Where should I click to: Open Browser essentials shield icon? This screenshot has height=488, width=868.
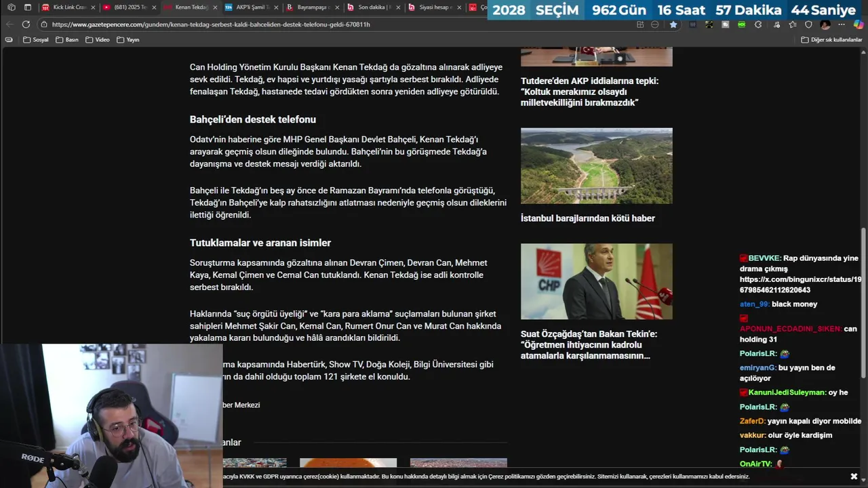pos(808,24)
